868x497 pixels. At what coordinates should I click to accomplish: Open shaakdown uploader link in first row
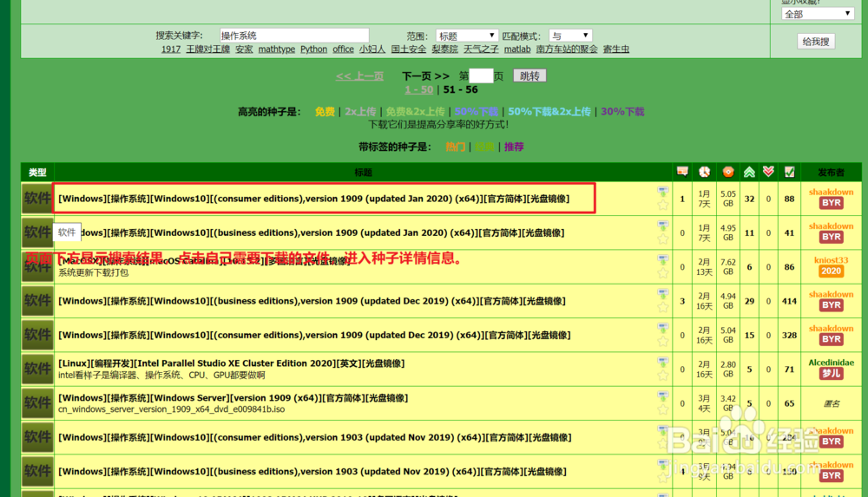click(x=831, y=192)
